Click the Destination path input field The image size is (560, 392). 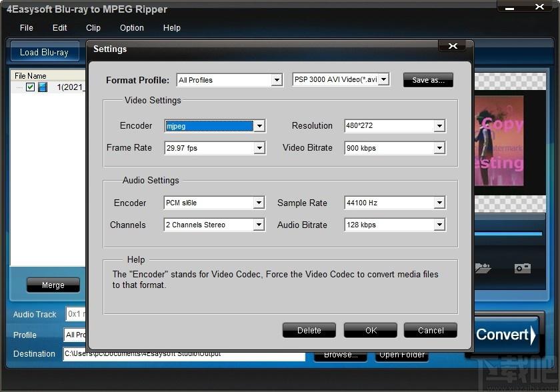point(184,354)
